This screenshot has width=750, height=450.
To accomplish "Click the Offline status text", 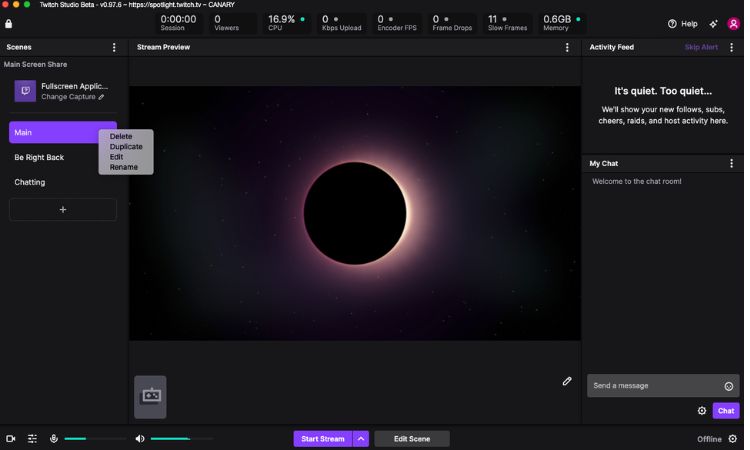I will pos(709,439).
